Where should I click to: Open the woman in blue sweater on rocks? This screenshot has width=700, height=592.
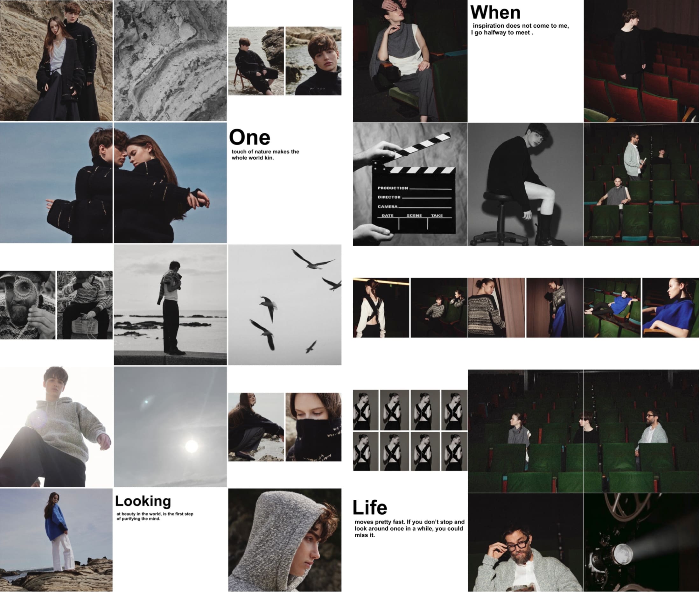click(56, 540)
